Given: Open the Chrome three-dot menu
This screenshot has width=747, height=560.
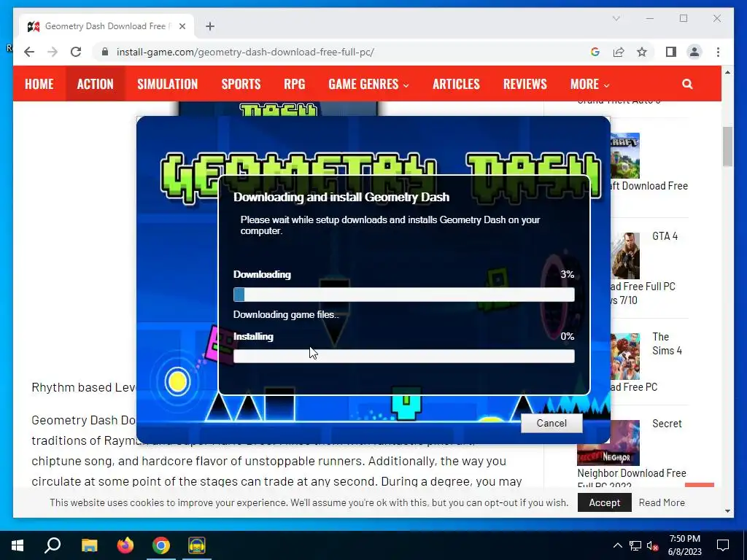Looking at the screenshot, I should point(718,52).
